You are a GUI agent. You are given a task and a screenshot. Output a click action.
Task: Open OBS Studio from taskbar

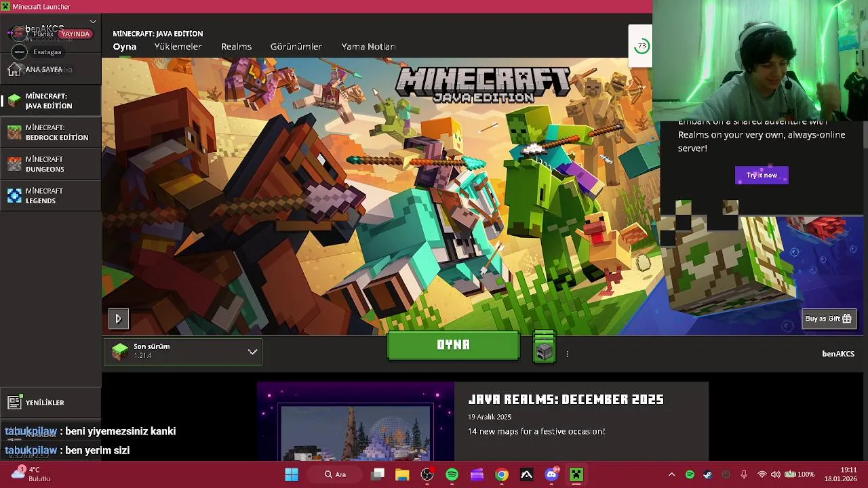click(x=427, y=474)
